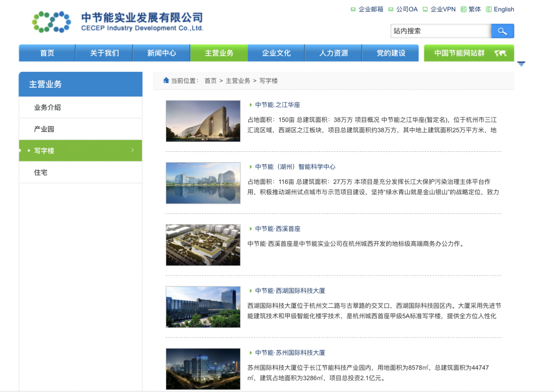
Task: Click the green triangle beside 中节能（湖州）智能科学中心
Action: (250, 167)
